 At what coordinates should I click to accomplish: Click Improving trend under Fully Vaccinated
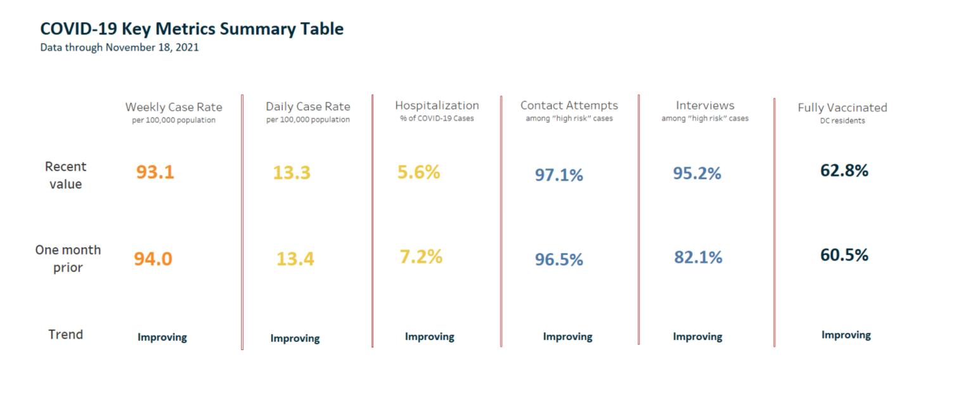(846, 335)
